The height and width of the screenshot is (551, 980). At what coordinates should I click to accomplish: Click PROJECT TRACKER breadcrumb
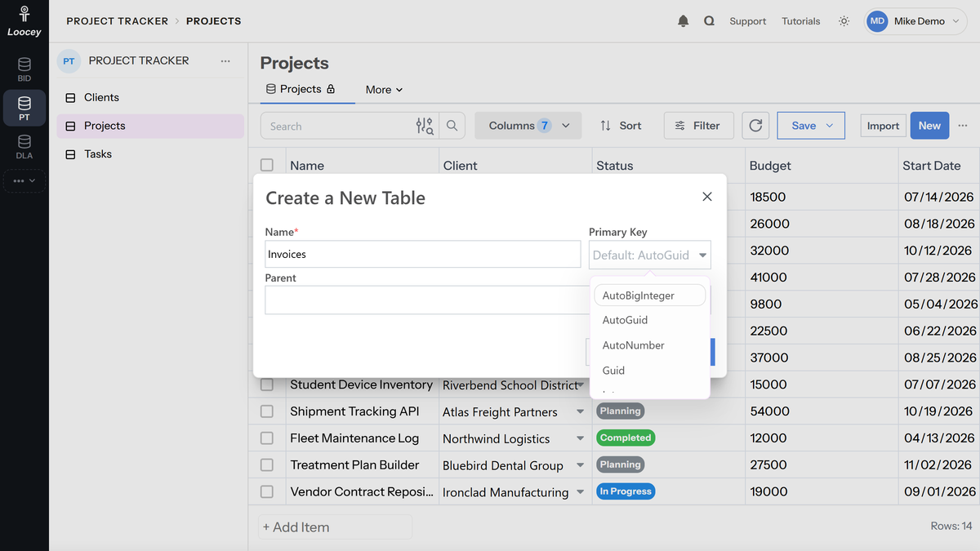(117, 21)
